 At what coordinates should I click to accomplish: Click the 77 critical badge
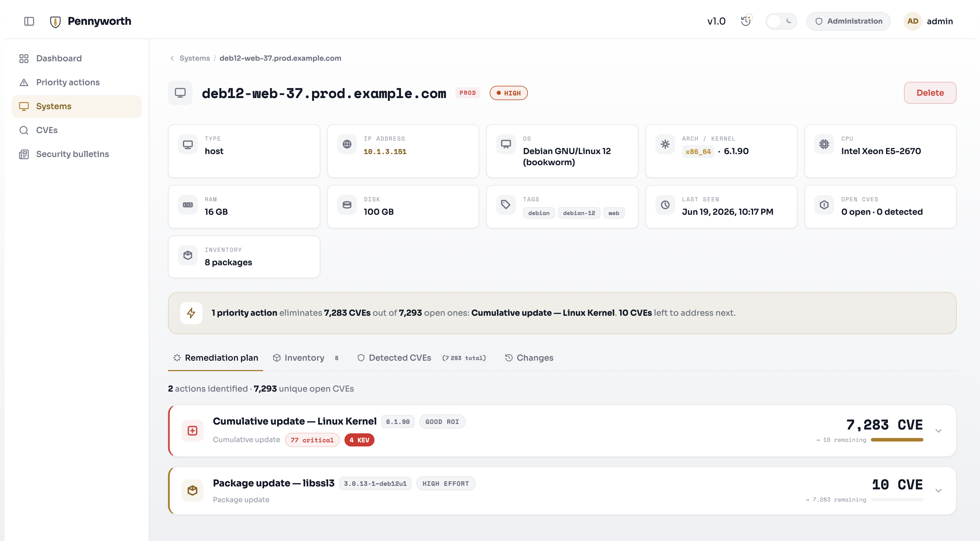coord(312,440)
